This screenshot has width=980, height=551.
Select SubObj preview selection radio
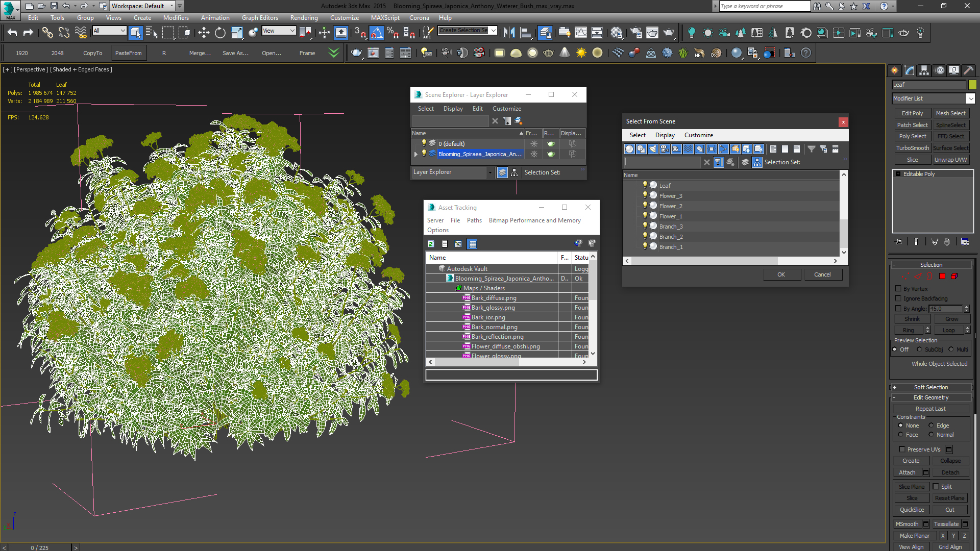[920, 349]
